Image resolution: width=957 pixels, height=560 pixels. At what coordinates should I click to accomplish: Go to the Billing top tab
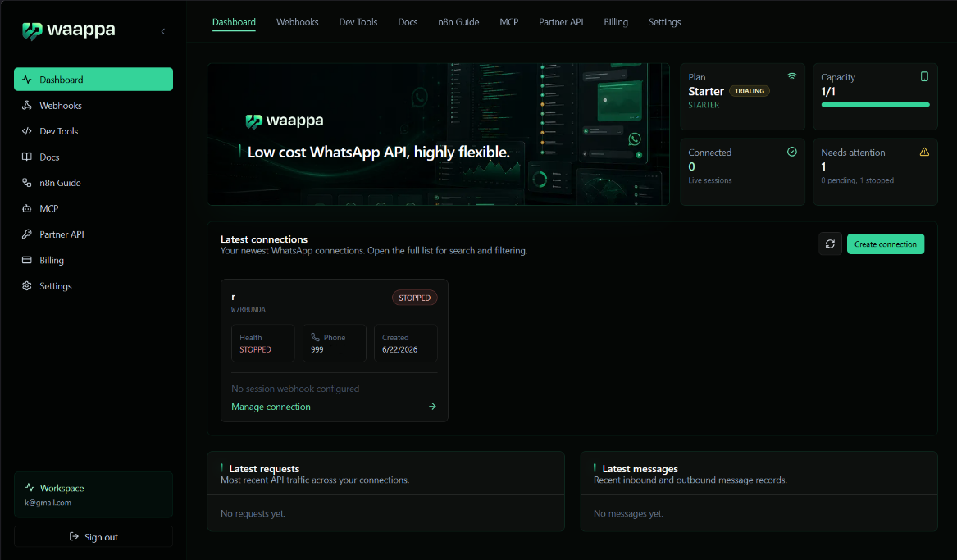click(616, 22)
